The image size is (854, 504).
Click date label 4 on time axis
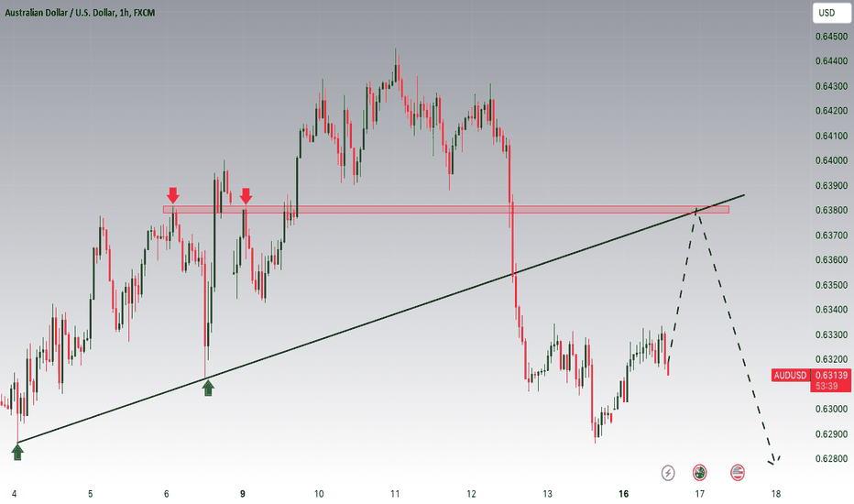(14, 494)
